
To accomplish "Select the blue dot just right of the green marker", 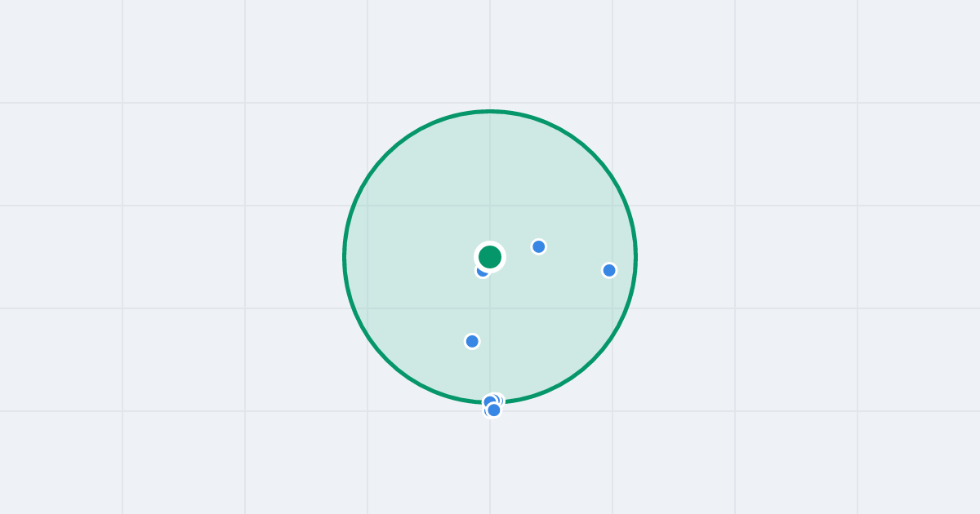I will coord(539,246).
